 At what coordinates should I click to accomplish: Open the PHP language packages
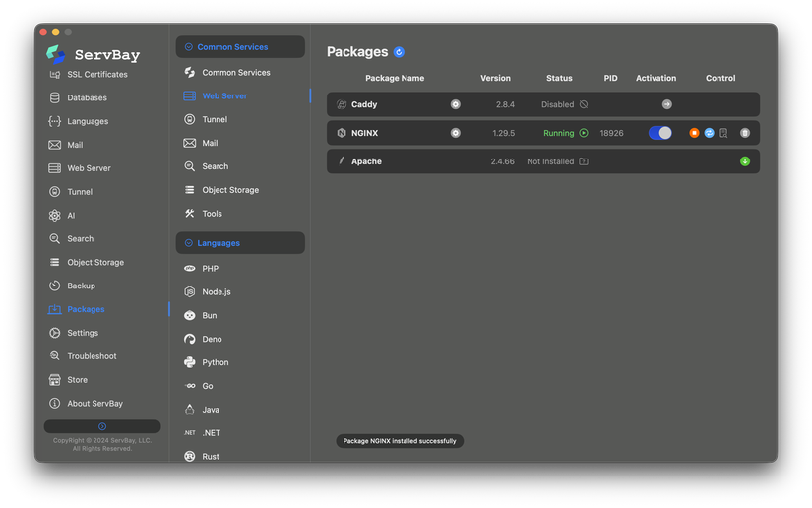coord(210,269)
